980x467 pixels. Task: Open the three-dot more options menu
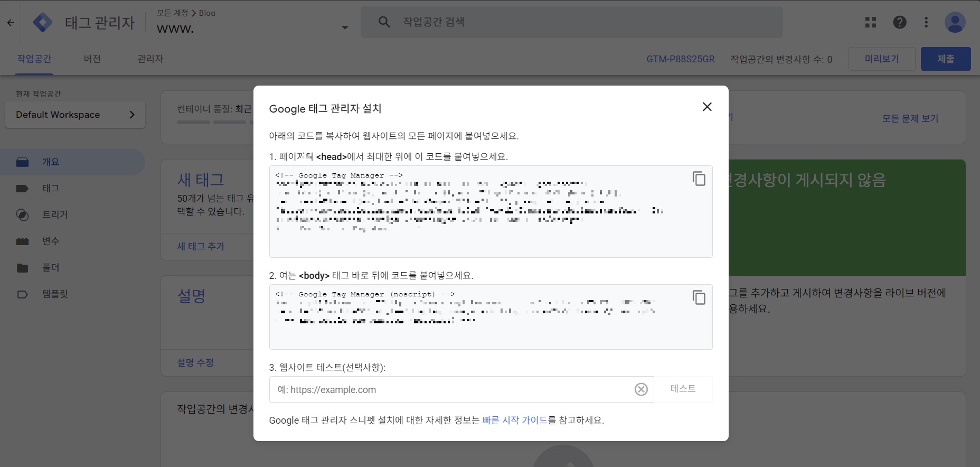(x=926, y=22)
